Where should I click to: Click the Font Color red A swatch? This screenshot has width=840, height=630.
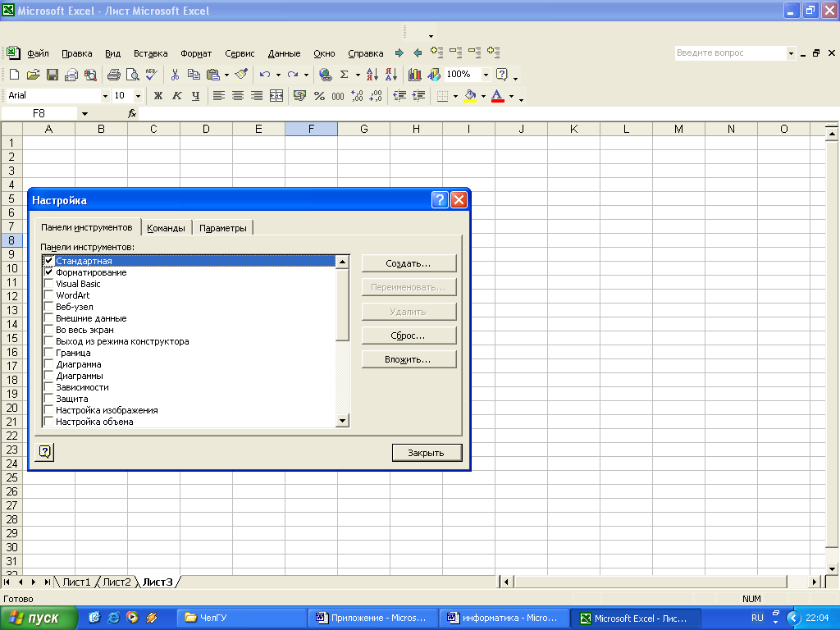coord(498,96)
